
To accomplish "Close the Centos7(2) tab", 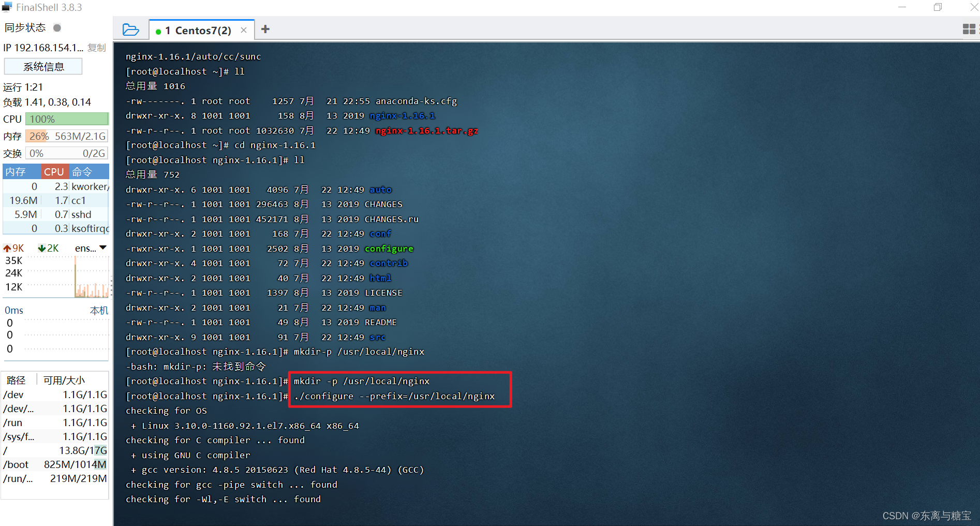I will click(244, 31).
